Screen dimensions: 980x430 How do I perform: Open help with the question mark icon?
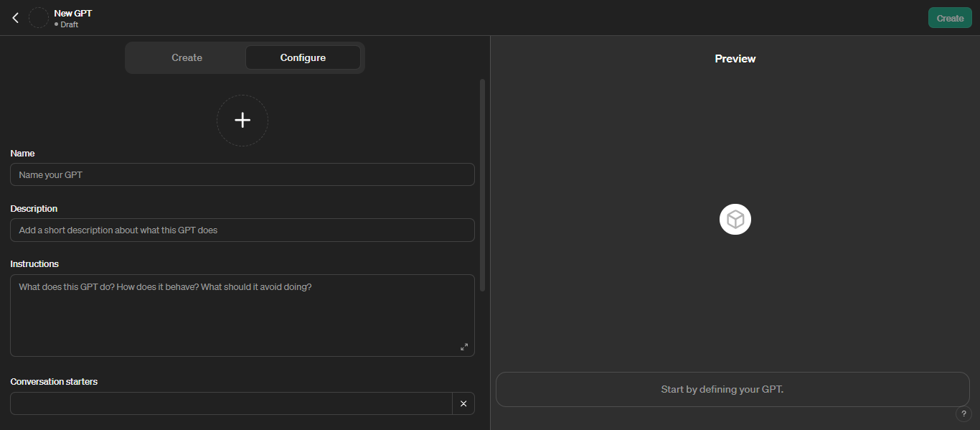click(963, 414)
